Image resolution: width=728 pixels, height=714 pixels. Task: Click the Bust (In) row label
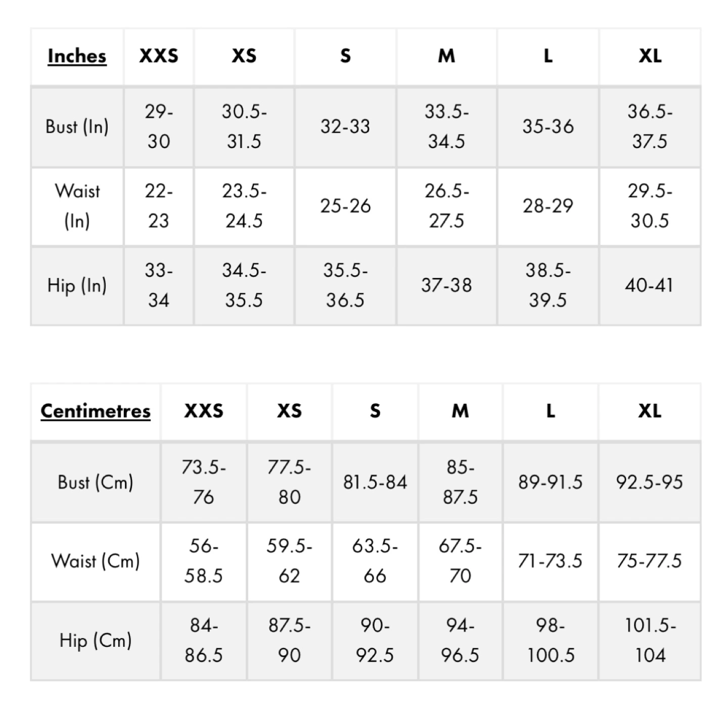[x=77, y=126]
